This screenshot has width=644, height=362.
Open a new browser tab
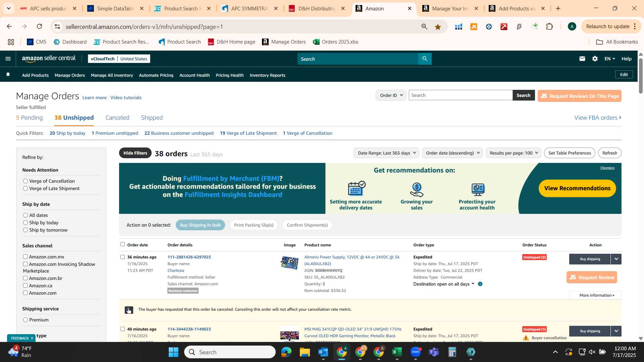coord(558,8)
